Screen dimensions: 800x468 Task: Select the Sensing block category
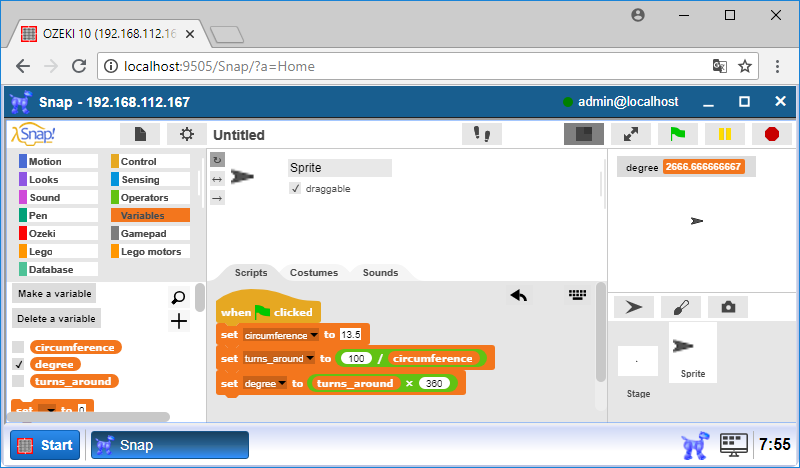[150, 179]
